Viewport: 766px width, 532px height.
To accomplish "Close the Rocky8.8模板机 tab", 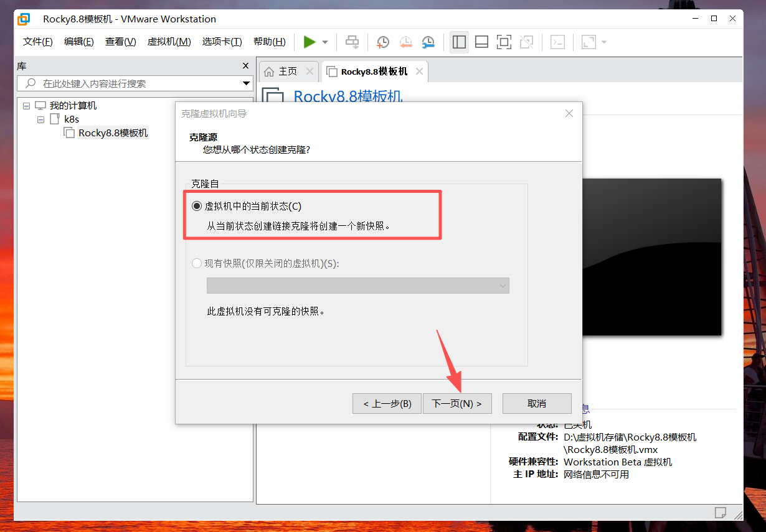I will 419,72.
